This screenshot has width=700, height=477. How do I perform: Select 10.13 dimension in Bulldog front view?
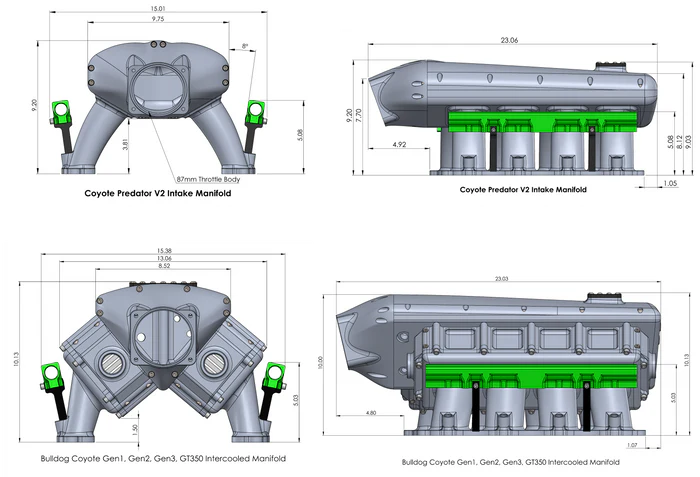click(17, 360)
